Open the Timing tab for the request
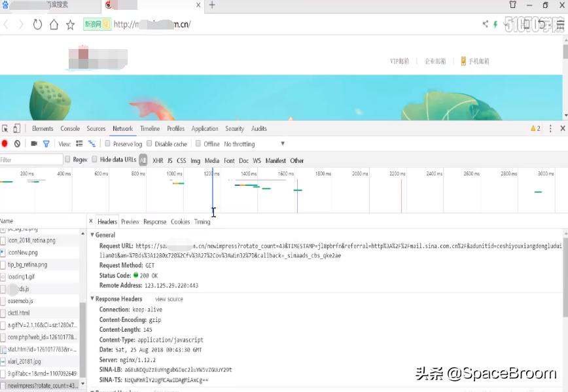Viewport: 568px width, 392px height. [202, 221]
